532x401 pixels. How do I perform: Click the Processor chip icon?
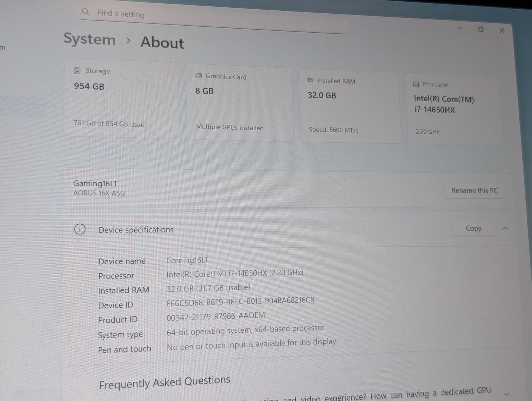pos(416,84)
